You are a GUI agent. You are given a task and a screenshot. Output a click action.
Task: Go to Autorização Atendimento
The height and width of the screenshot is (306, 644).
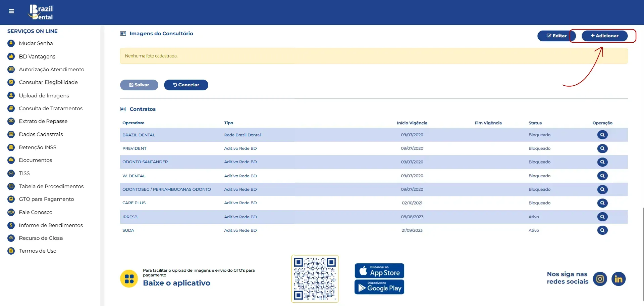[52, 70]
